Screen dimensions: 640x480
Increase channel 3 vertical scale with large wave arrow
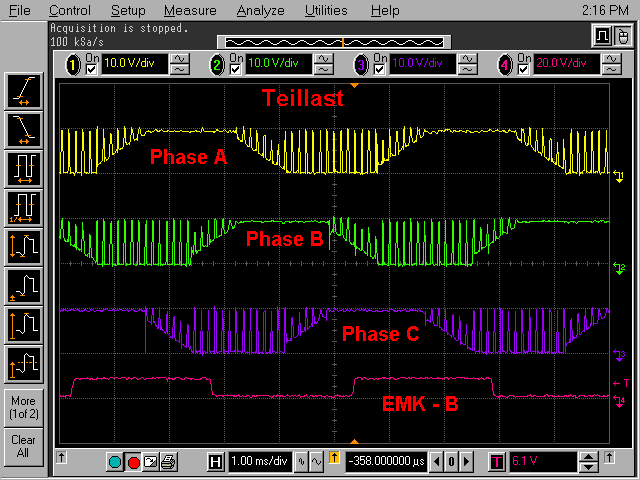468,59
